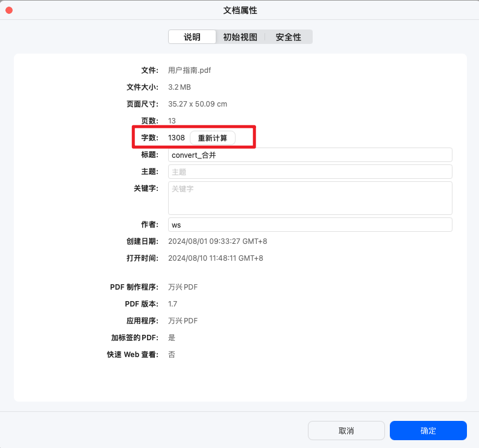
Task: Select page size 35.27 x 50.09 cm
Action: pyautogui.click(x=198, y=104)
